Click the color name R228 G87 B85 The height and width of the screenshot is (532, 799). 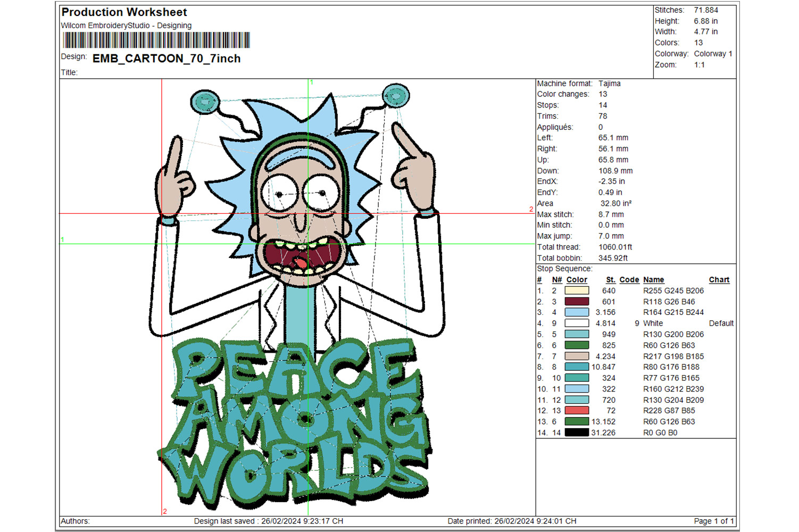(x=669, y=411)
